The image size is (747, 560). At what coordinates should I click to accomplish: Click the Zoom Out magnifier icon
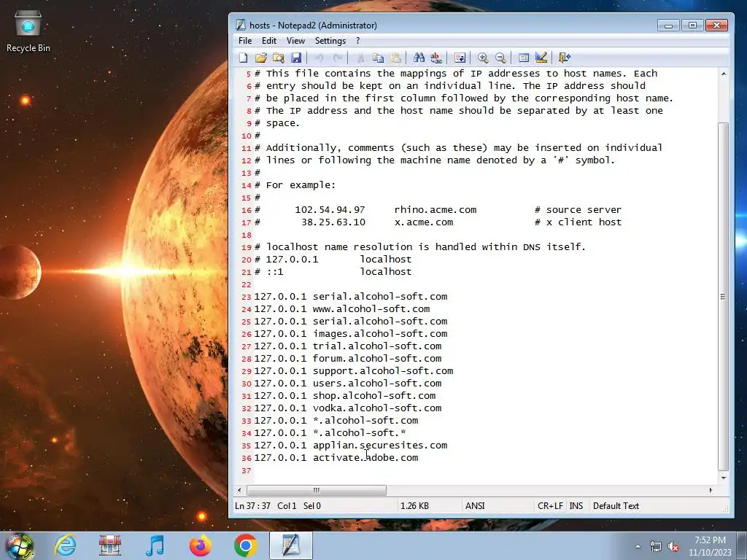(500, 58)
